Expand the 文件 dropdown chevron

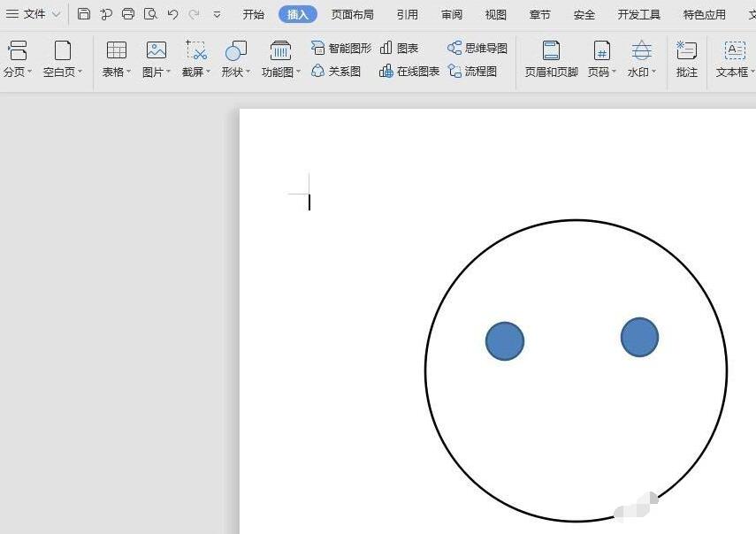57,14
